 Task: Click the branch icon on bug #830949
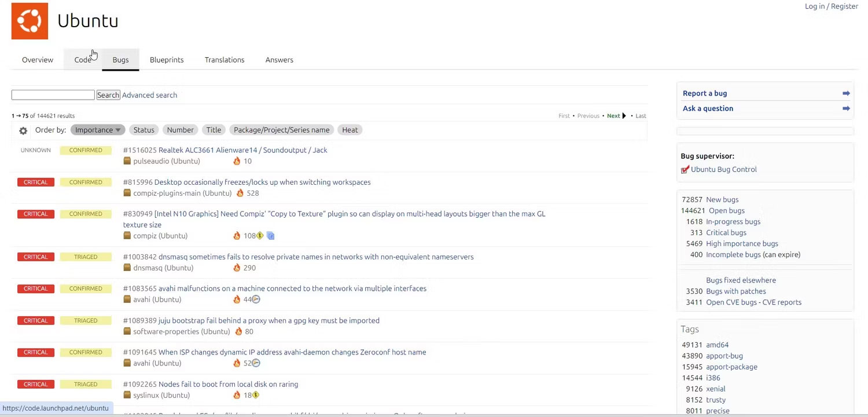pos(270,236)
